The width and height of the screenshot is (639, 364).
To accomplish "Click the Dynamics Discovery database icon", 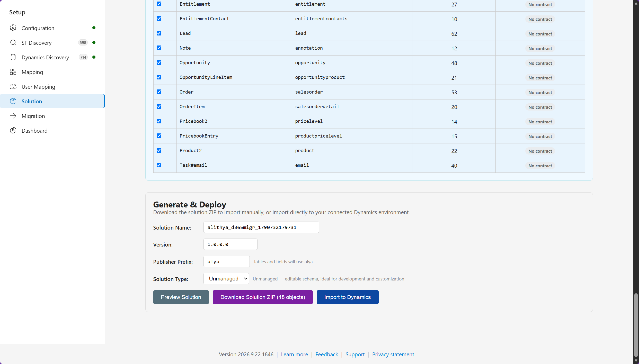I will [x=13, y=57].
